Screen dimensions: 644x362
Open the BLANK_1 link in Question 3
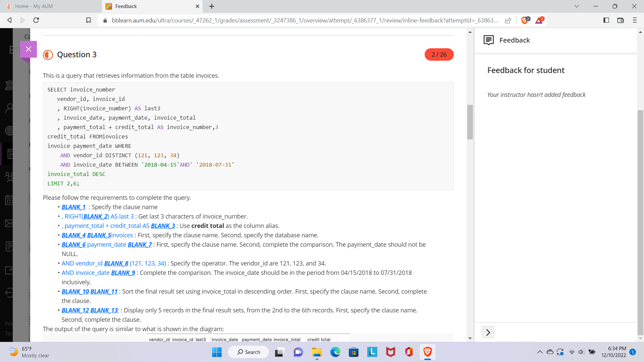(73, 207)
